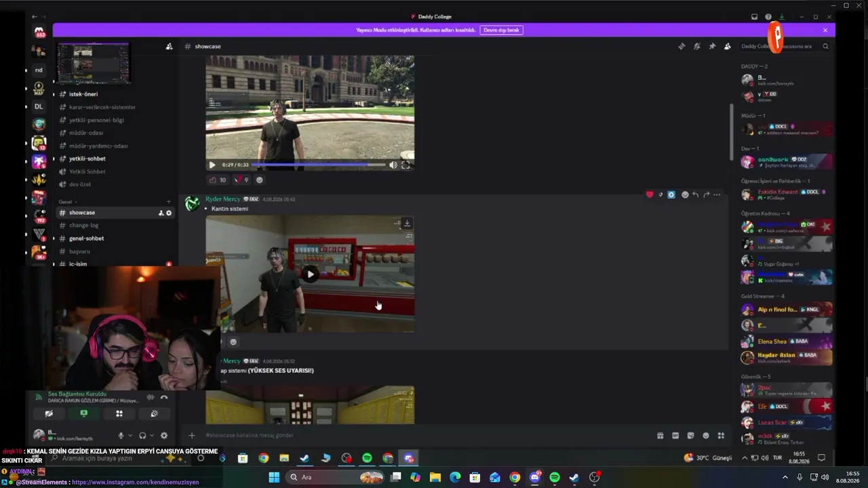Click the Windows Start button on taskbar
This screenshot has width=868, height=488.
click(x=274, y=477)
